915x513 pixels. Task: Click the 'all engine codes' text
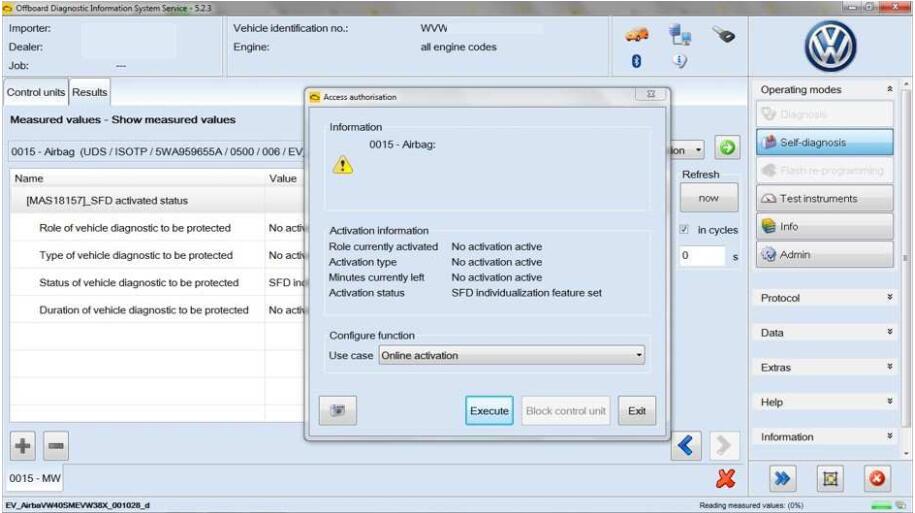[x=459, y=47]
